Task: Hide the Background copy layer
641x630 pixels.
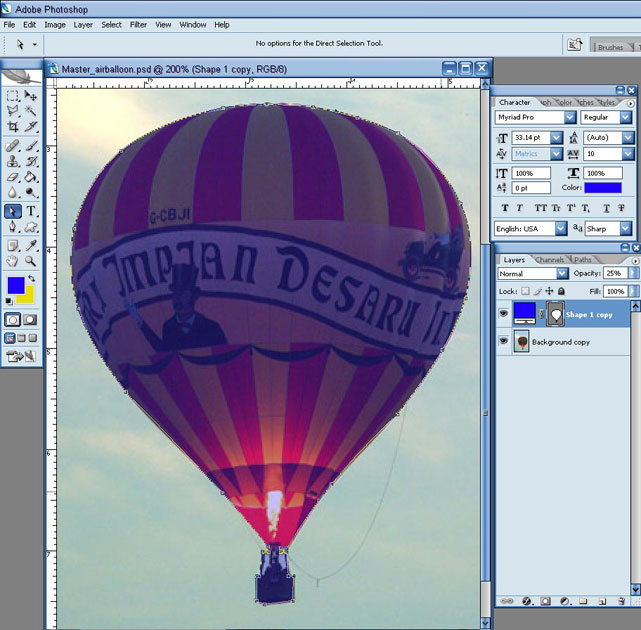Action: tap(504, 341)
